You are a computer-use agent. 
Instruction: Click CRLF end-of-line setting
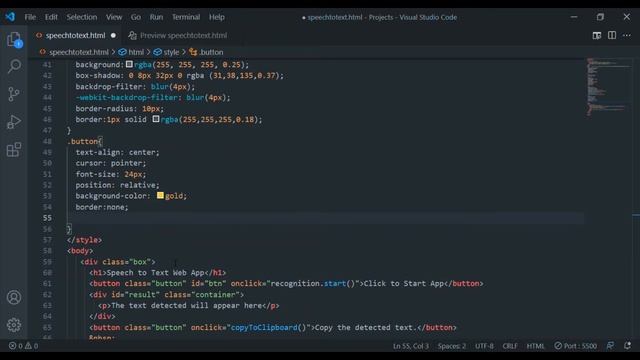tap(510, 346)
